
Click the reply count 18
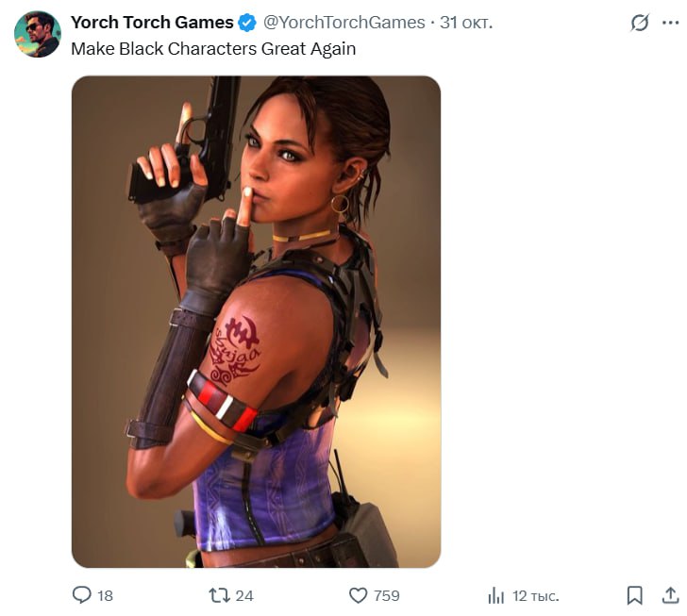click(105, 596)
